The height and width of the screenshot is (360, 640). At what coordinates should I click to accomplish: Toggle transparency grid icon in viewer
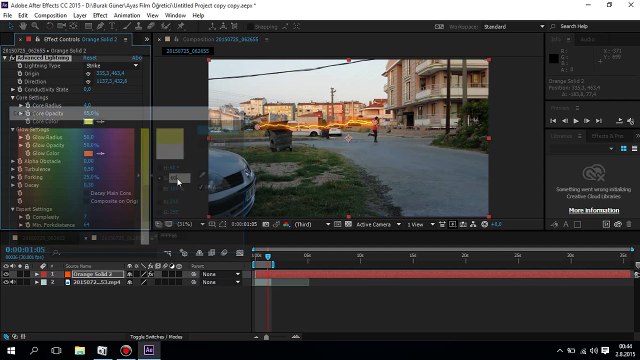[348, 224]
